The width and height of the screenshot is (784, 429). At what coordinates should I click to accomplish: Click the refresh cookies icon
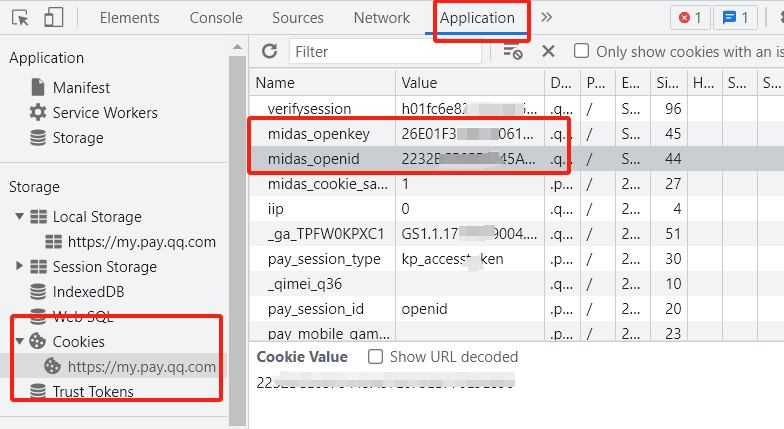[269, 51]
